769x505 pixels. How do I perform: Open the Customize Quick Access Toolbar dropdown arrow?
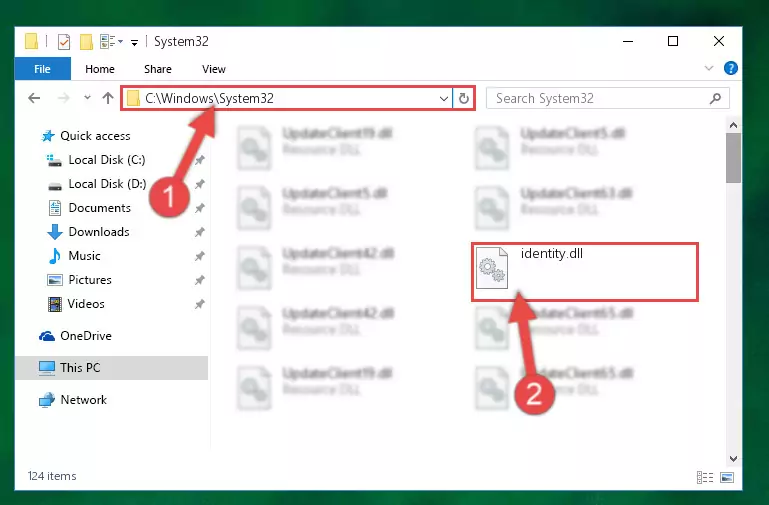pyautogui.click(x=134, y=43)
